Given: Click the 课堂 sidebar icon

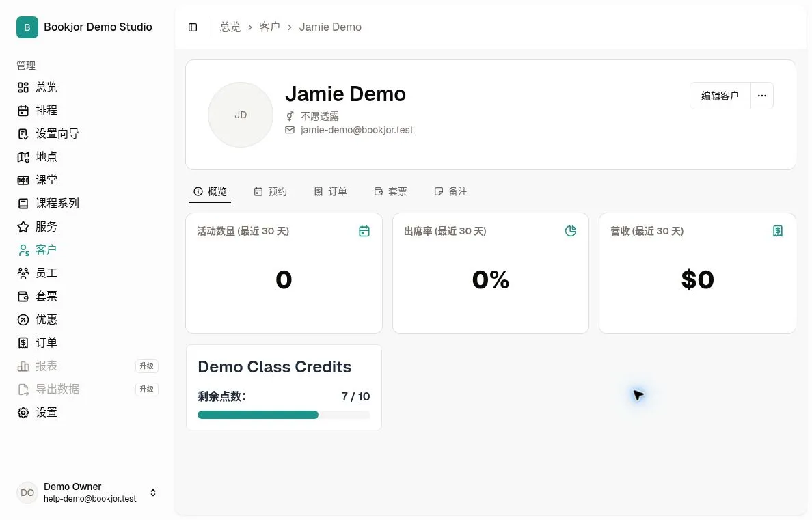Looking at the screenshot, I should point(23,180).
